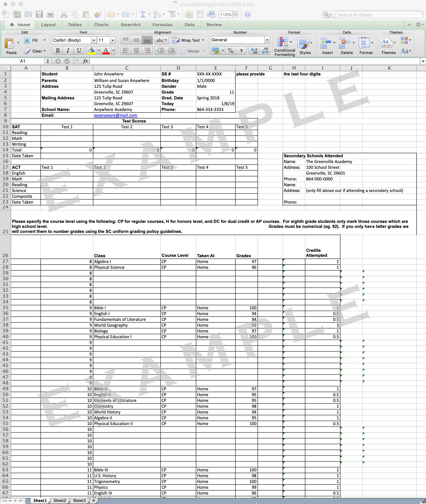
Task: Click the ribbon settings gear icon
Action: click(418, 25)
